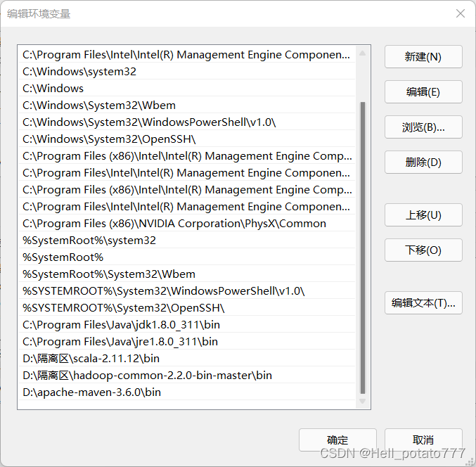Move entry up with 上移(U)

[423, 215]
